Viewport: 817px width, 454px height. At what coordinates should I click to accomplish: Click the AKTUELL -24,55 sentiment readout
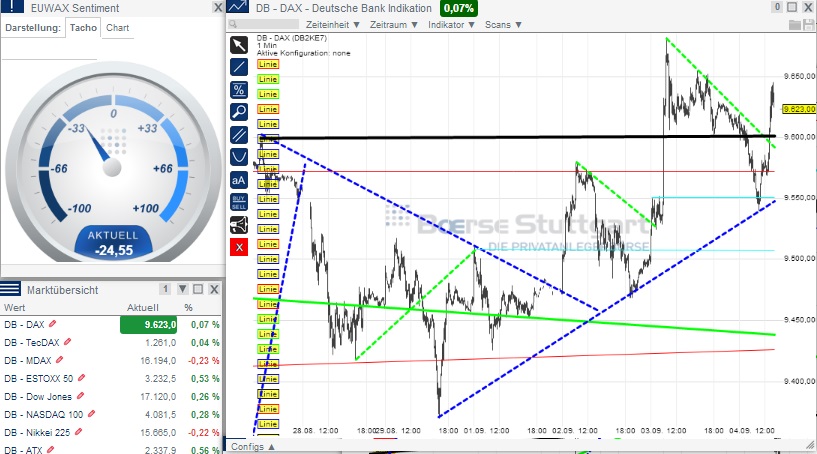[x=113, y=243]
